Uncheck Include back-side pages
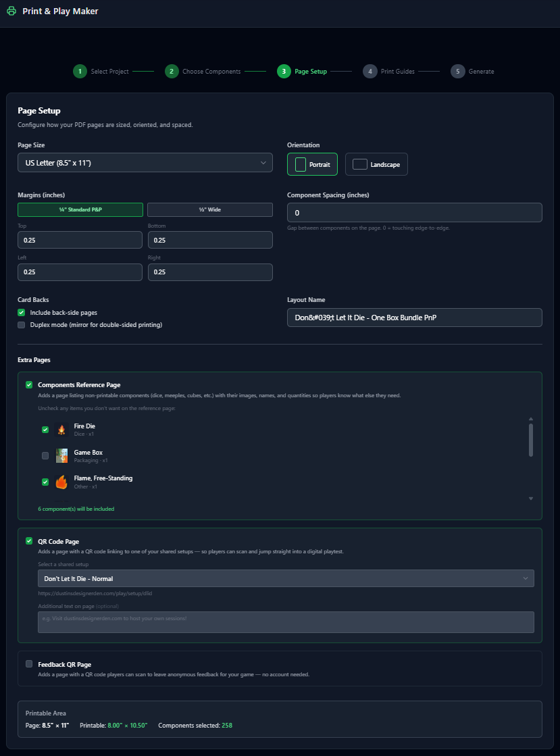The width and height of the screenshot is (560, 756). pos(21,312)
